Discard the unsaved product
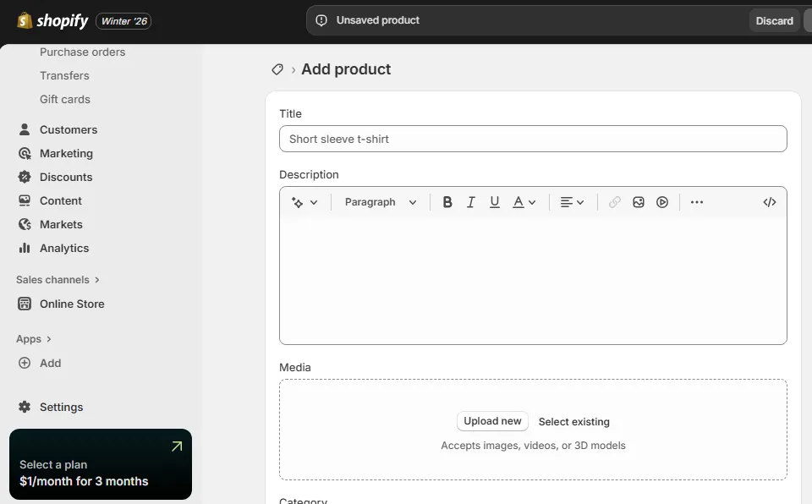This screenshot has width=812, height=504. pyautogui.click(x=773, y=20)
